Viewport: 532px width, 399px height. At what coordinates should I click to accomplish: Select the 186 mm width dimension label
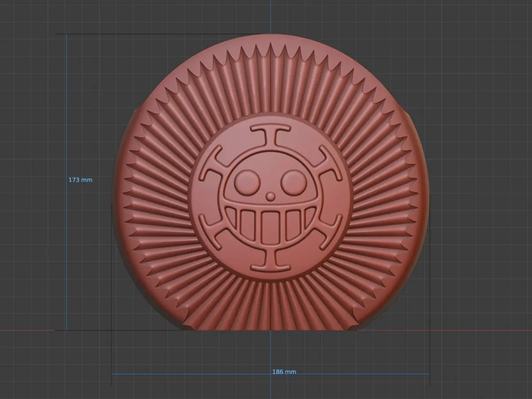point(284,372)
